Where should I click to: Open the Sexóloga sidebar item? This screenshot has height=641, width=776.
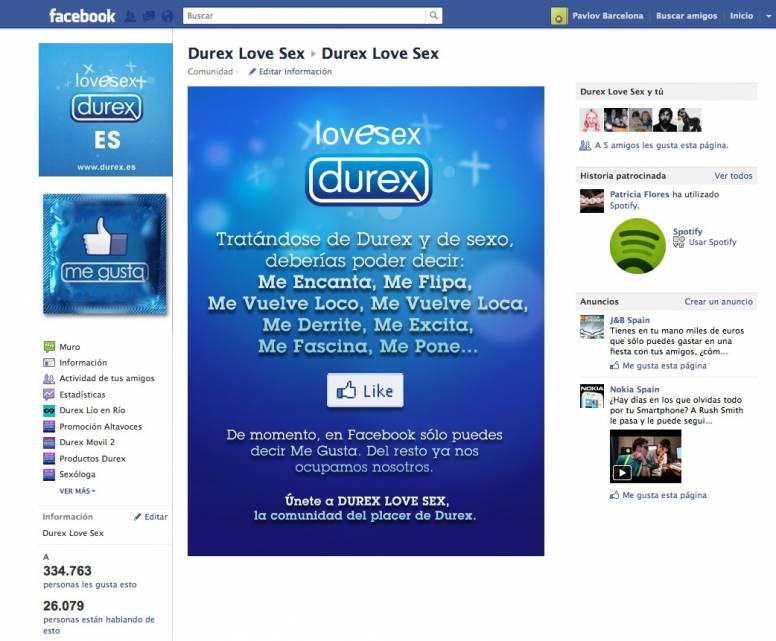point(77,474)
